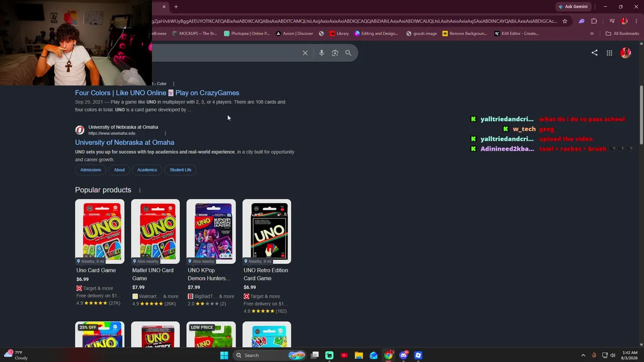This screenshot has height=362, width=644.
Task: Open the Chrome profile avatar in toolbar
Action: click(x=624, y=21)
